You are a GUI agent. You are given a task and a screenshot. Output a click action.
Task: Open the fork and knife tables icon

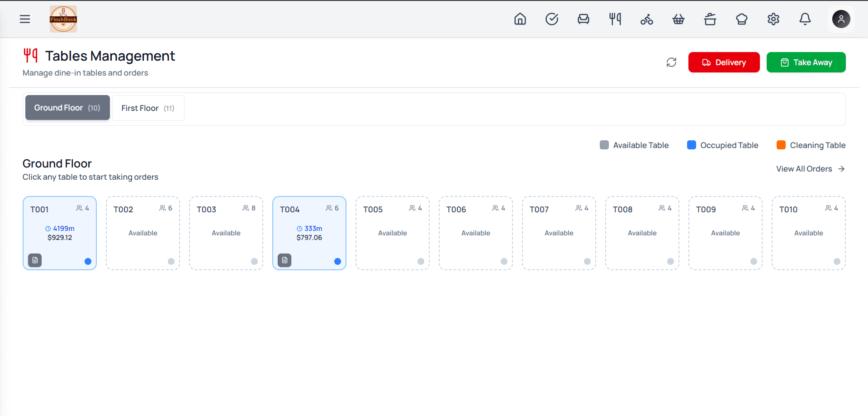click(615, 19)
